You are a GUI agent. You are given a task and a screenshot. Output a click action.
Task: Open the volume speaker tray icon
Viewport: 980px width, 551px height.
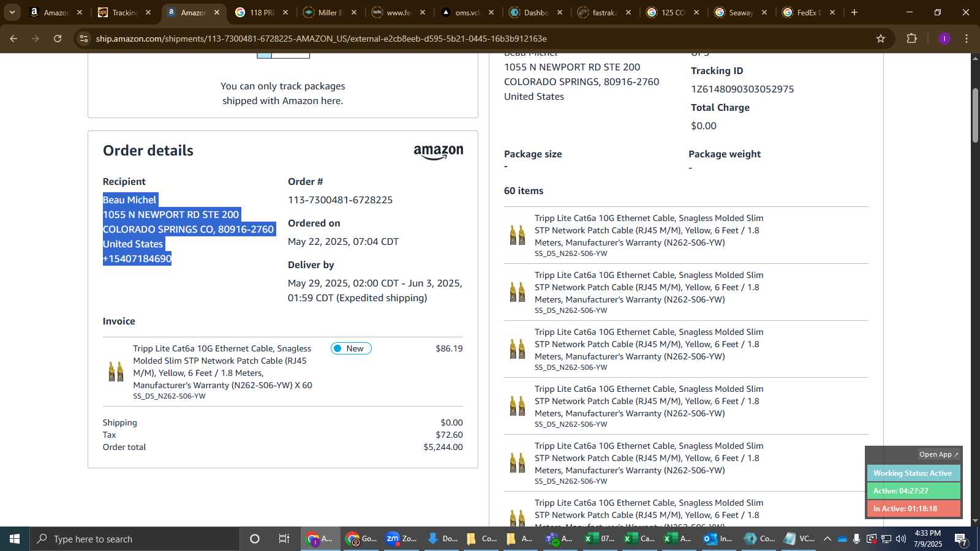tap(901, 539)
